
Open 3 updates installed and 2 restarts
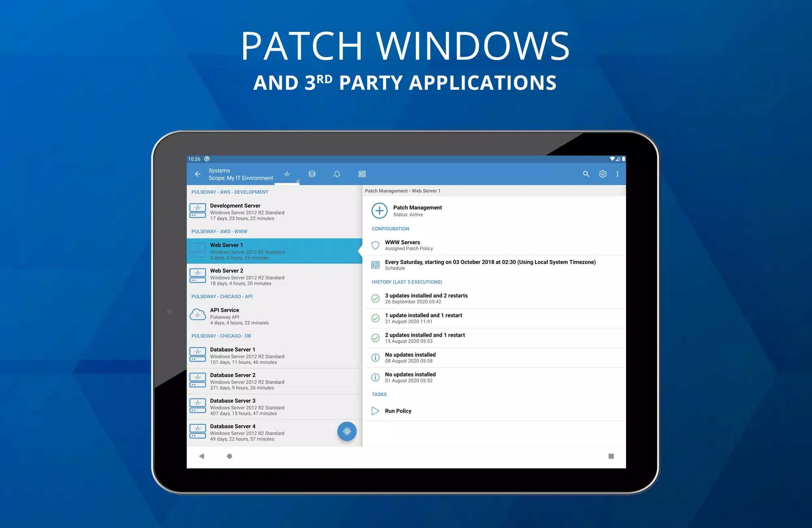coord(495,299)
